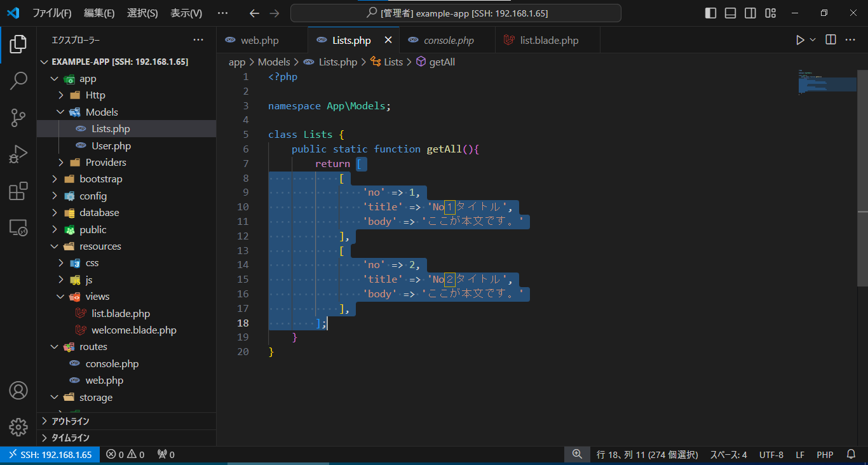Screen dimensions: 868x465
Task: Open web.php under routes folder
Action: click(x=126, y=380)
